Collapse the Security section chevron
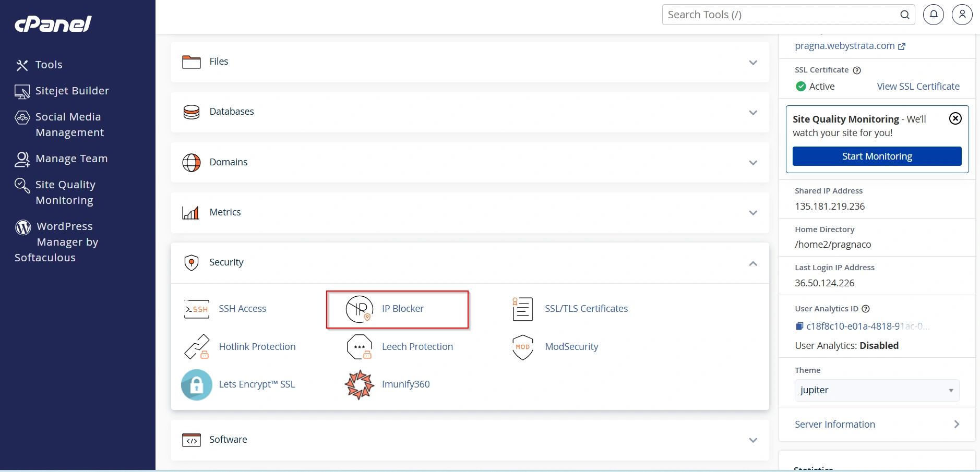 point(753,263)
